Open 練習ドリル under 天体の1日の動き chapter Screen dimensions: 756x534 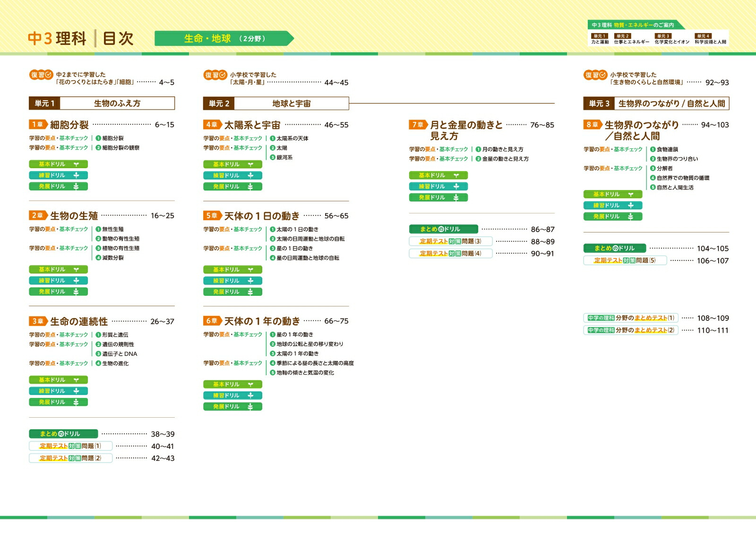click(x=233, y=281)
